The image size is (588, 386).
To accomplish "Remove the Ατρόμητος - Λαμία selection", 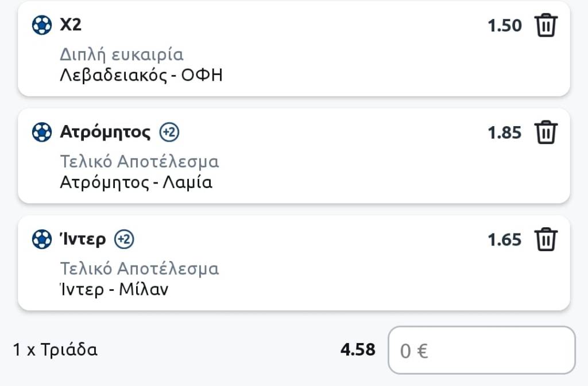I will pos(546,133).
